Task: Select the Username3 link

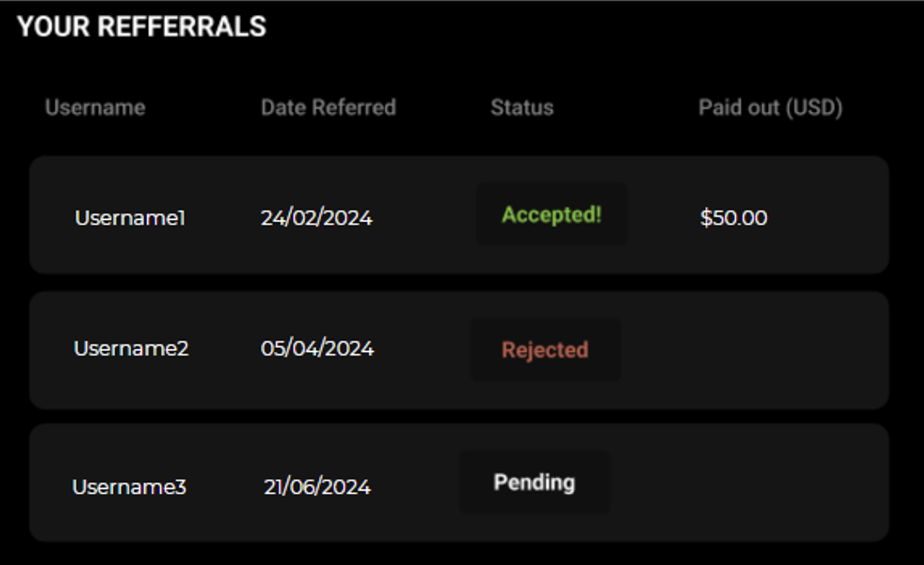Action: tap(130, 487)
